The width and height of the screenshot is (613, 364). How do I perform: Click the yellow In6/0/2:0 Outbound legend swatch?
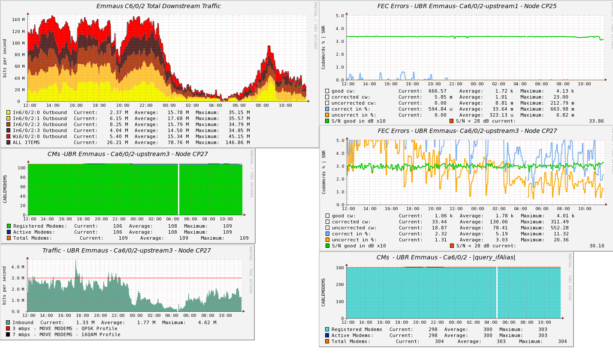(8, 112)
